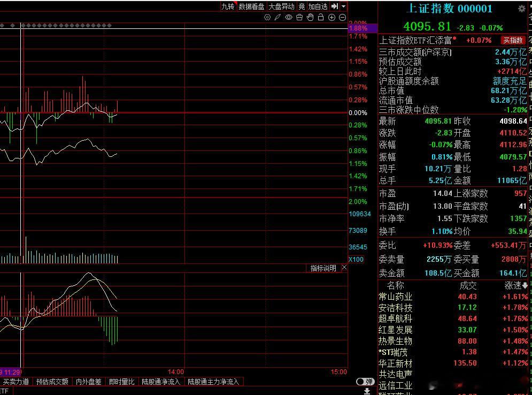
Task: Select 热景生物 stock row
Action: (453, 340)
